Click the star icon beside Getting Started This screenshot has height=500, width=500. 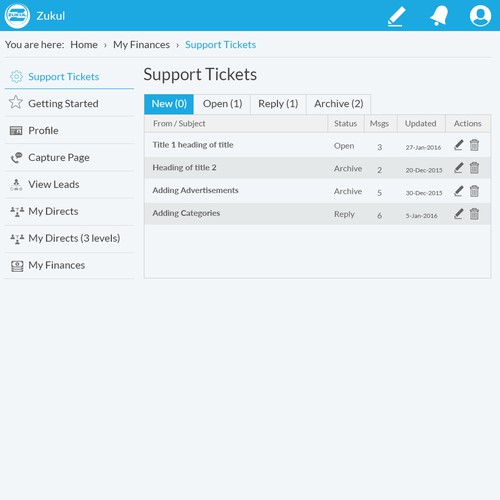click(16, 102)
